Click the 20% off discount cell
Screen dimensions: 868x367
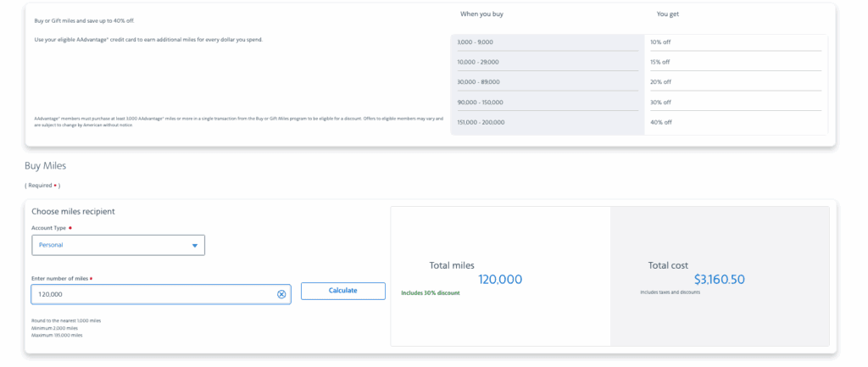point(660,82)
